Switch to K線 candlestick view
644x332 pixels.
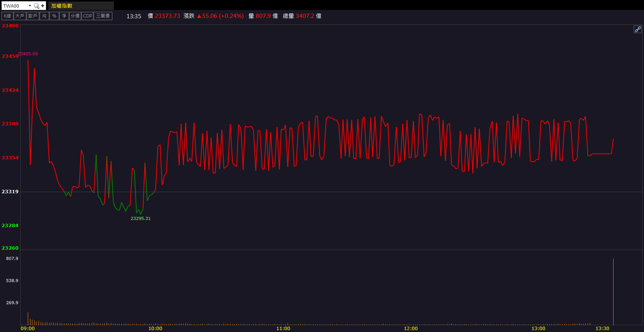[7, 16]
